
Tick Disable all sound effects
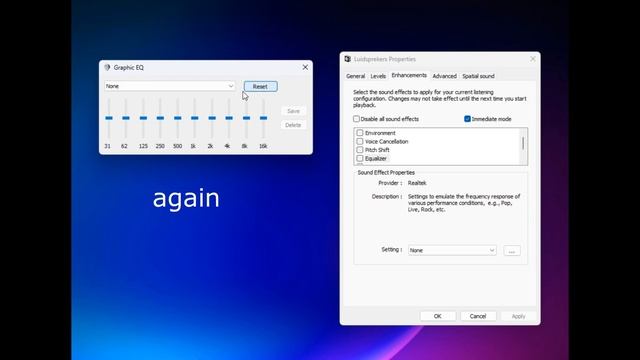[356, 119]
